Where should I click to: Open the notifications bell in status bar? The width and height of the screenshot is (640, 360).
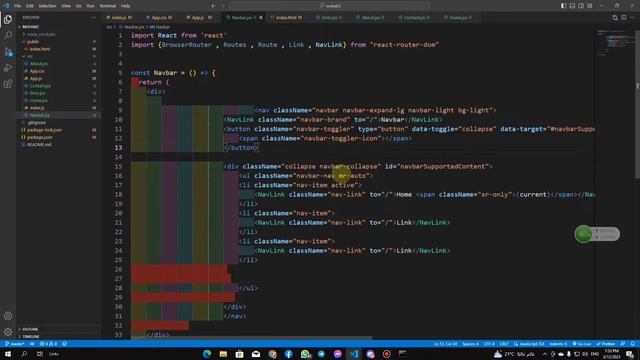pos(632,344)
